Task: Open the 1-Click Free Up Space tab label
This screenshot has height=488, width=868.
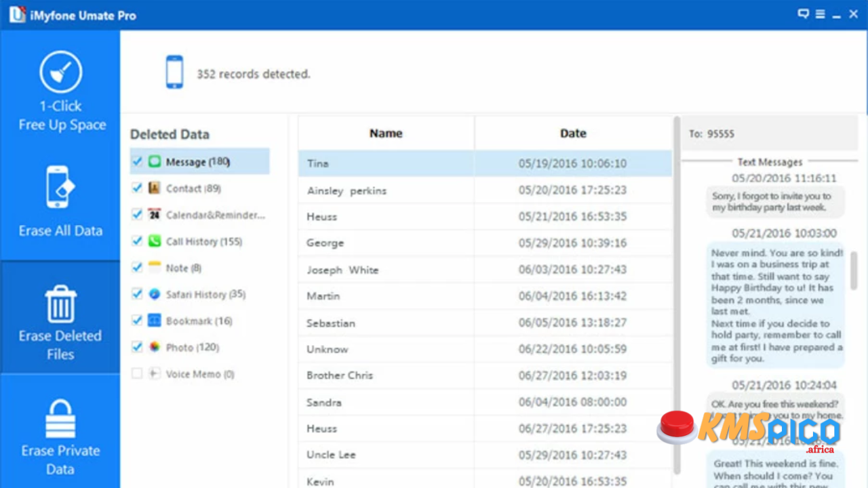Action: click(62, 115)
